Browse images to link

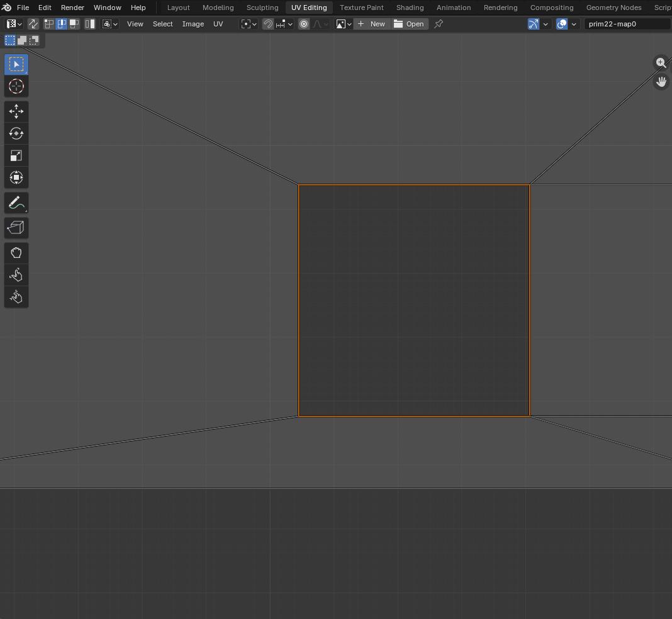[344, 24]
